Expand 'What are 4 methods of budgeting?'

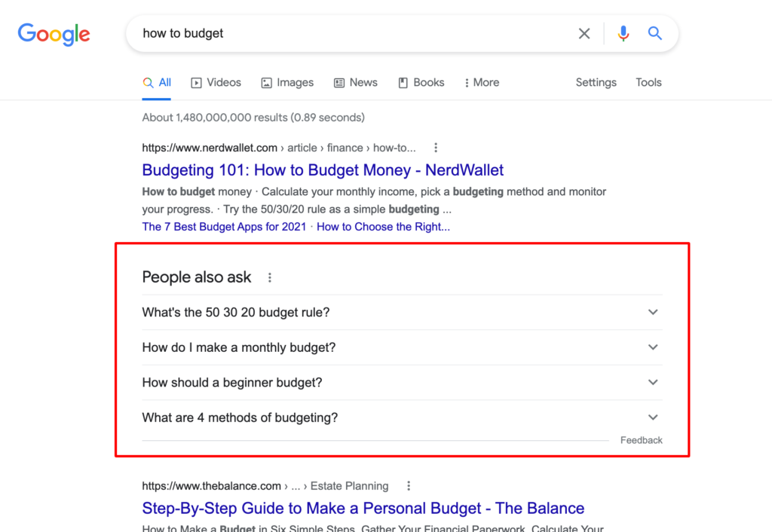click(x=403, y=417)
